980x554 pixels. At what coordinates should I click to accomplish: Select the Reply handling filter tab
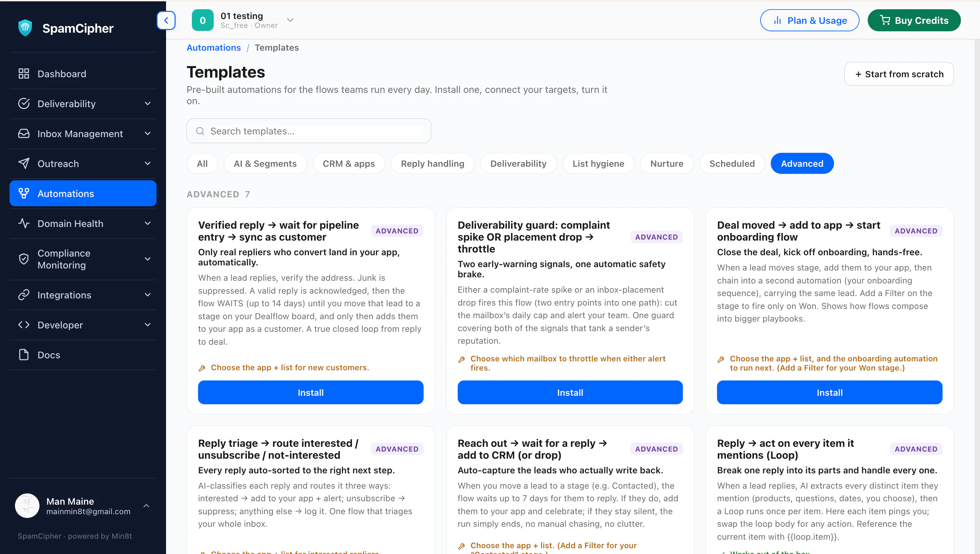[432, 164]
